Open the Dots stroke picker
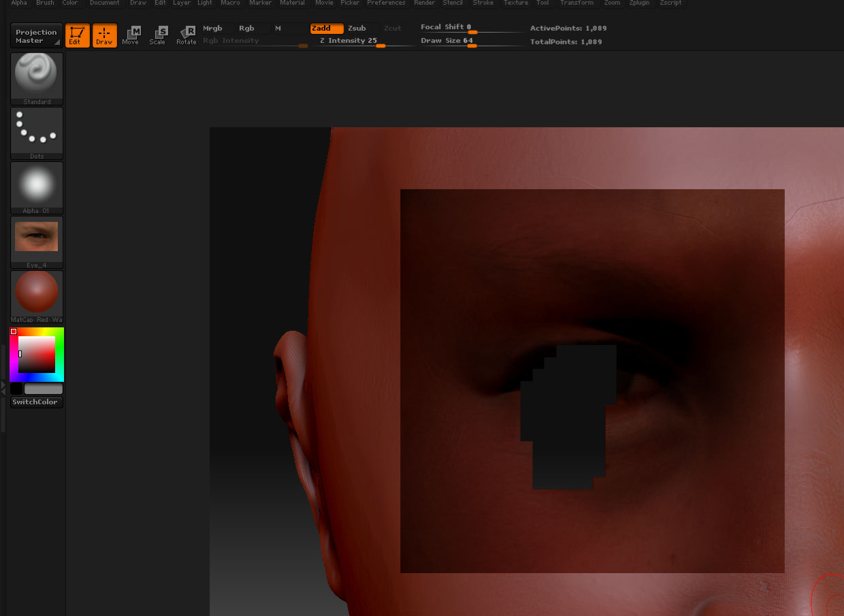 pyautogui.click(x=37, y=132)
